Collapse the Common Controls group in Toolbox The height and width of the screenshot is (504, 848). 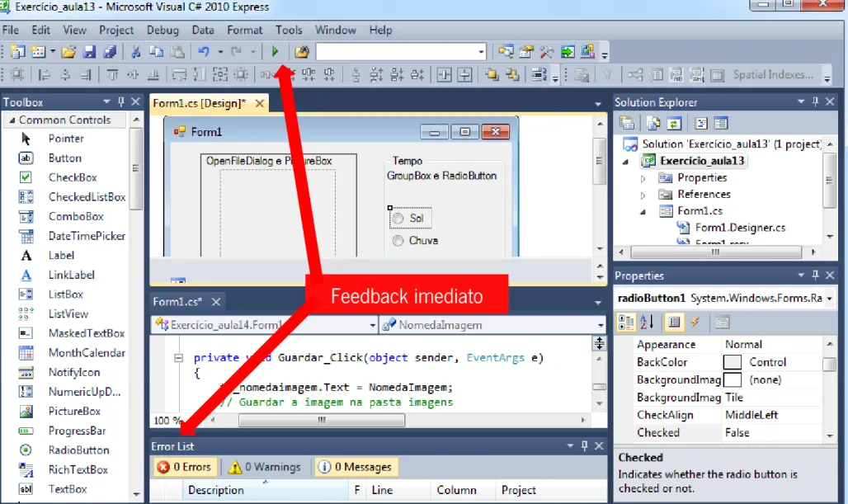click(x=12, y=120)
